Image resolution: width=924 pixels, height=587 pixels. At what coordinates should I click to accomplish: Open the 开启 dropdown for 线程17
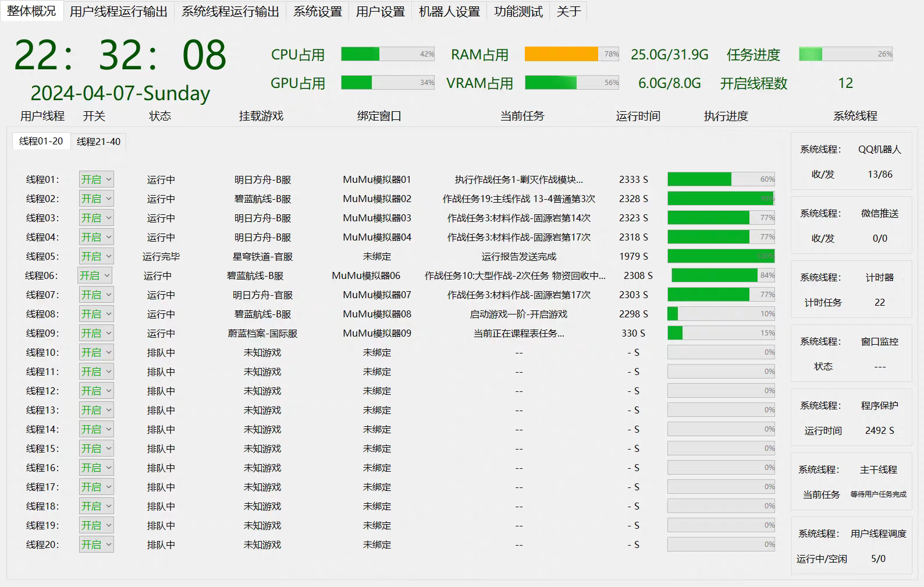point(96,487)
